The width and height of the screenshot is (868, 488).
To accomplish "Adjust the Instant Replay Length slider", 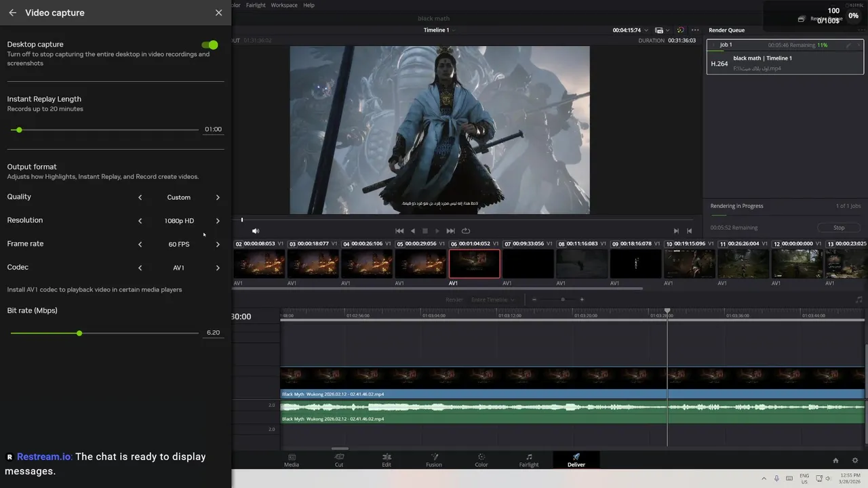I will tap(19, 129).
